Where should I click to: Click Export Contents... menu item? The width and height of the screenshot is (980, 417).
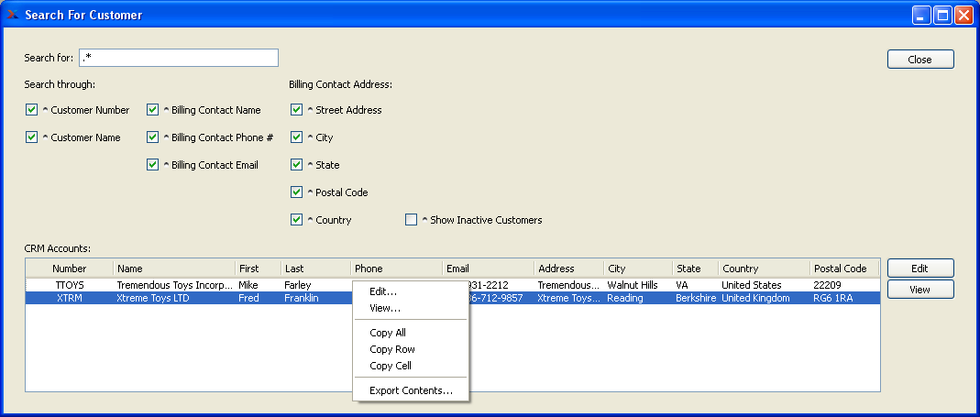(411, 390)
